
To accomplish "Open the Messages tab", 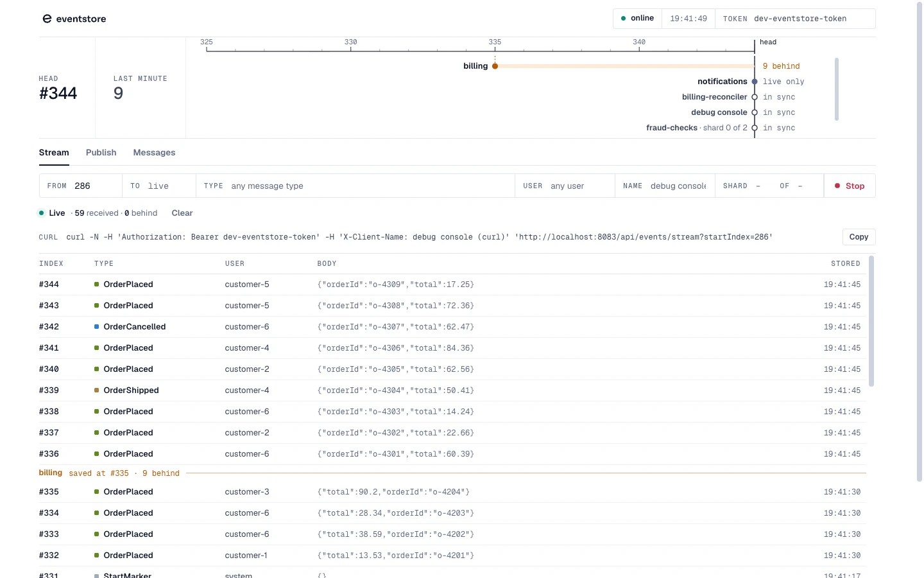I will click(x=154, y=153).
